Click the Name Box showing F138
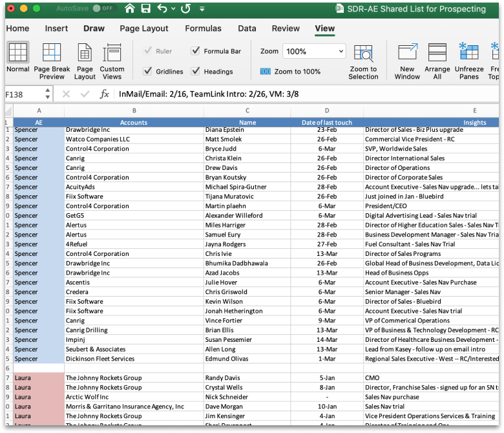Image resolution: width=504 pixels, height=433 pixels. click(x=24, y=94)
